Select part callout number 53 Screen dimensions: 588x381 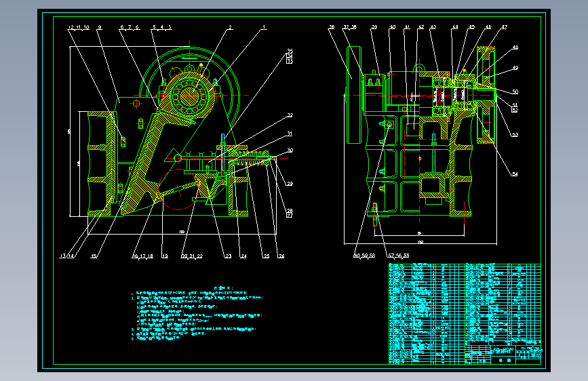tap(515, 135)
